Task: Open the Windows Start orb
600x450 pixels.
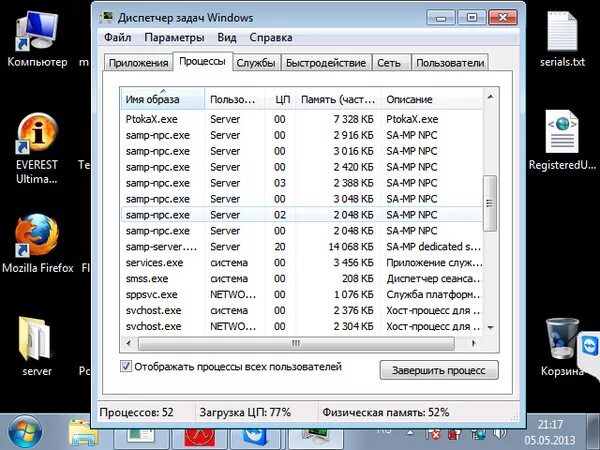Action: (x=25, y=432)
